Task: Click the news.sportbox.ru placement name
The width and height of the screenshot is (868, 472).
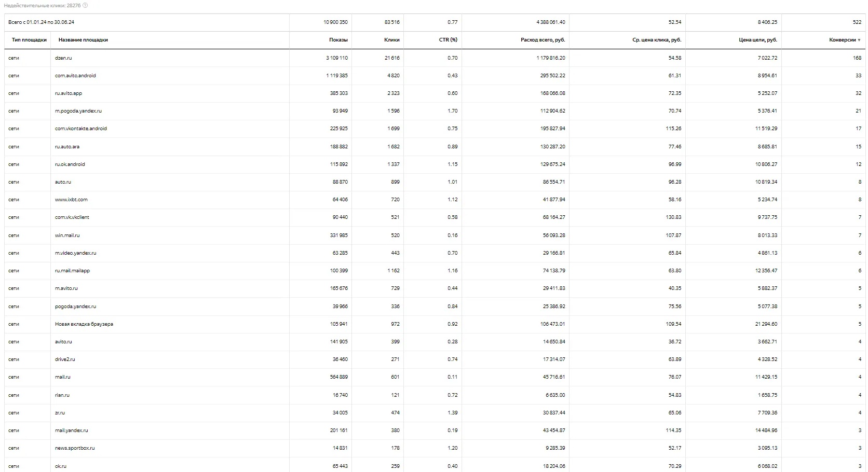Action: click(x=75, y=448)
